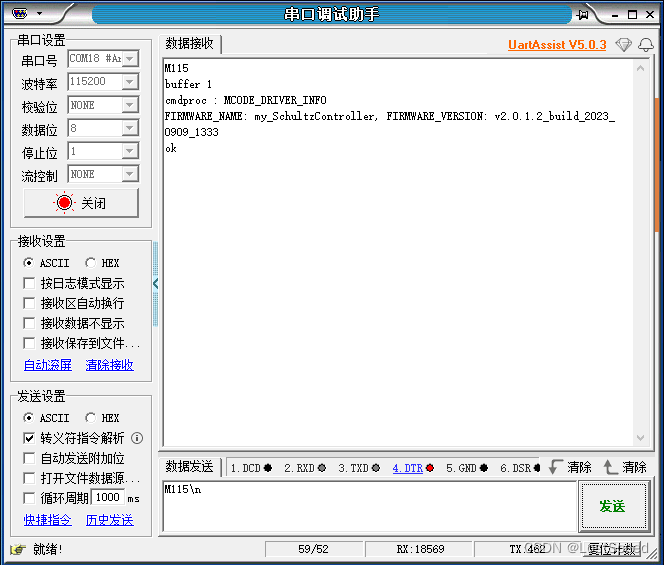The image size is (664, 565).
Task: Maximize the 串口调试助手 window
Action: (633, 15)
